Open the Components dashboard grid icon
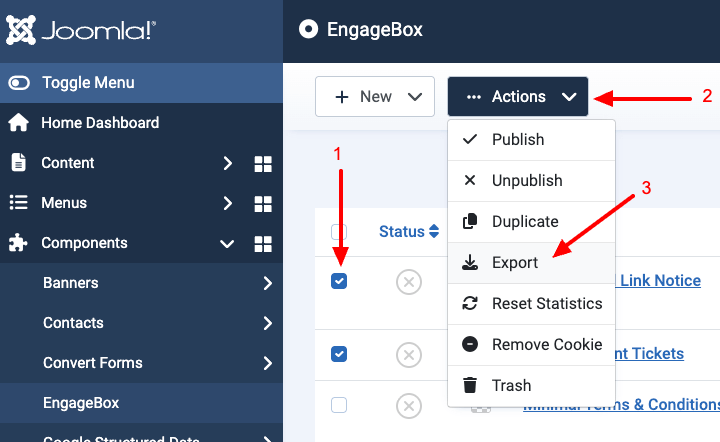The width and height of the screenshot is (720, 442). pyautogui.click(x=263, y=244)
